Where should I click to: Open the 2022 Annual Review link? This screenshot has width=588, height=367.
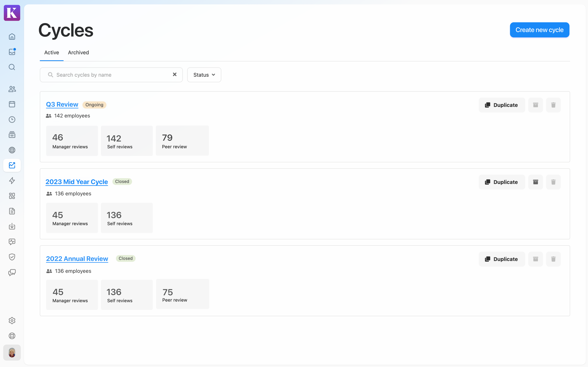tap(77, 259)
